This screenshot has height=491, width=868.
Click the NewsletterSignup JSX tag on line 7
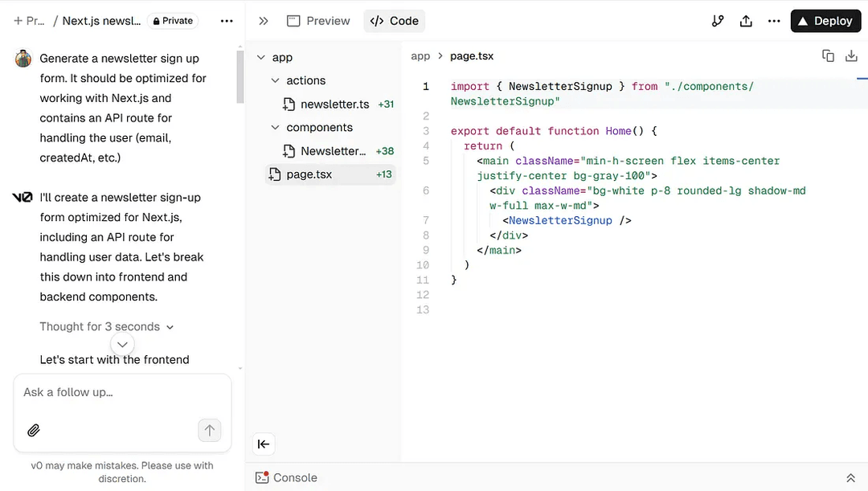[567, 220]
